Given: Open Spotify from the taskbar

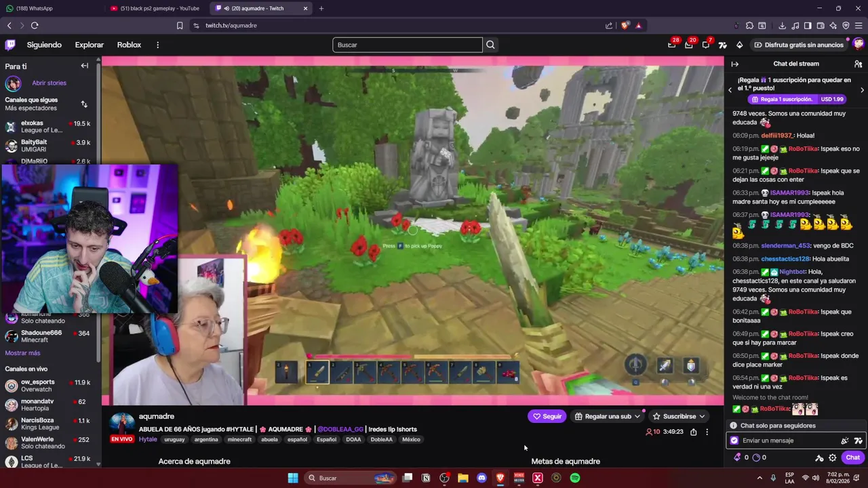Looking at the screenshot, I should [575, 478].
